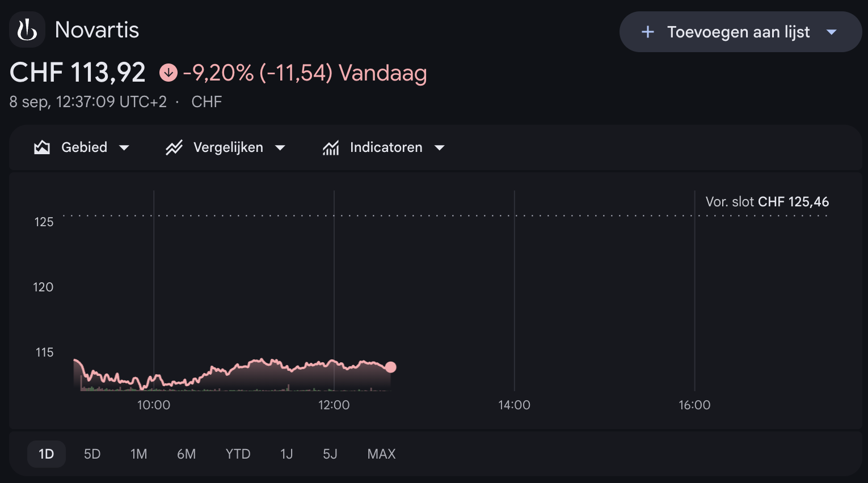Select the 5J time range
The height and width of the screenshot is (483, 868).
click(330, 454)
